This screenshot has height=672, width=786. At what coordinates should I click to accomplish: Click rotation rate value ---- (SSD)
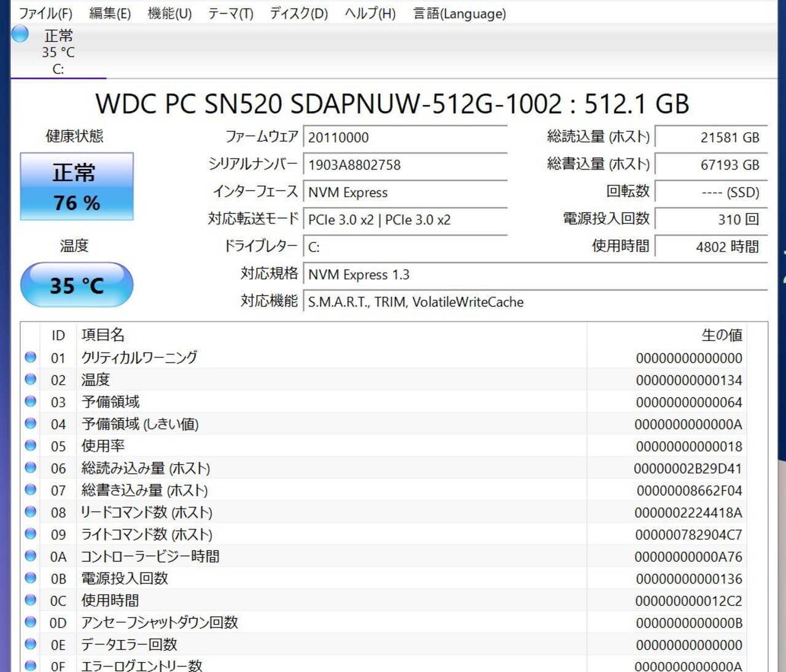pos(711,192)
